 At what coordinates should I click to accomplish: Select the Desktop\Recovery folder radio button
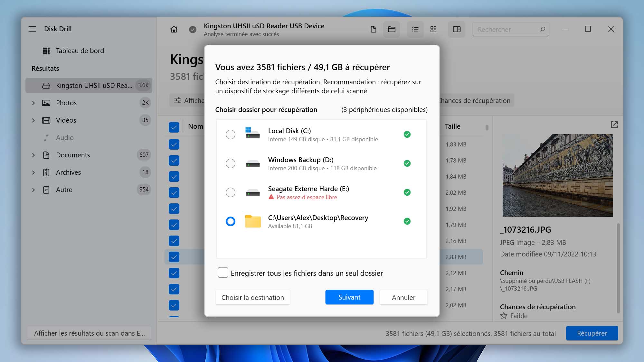[x=231, y=221]
